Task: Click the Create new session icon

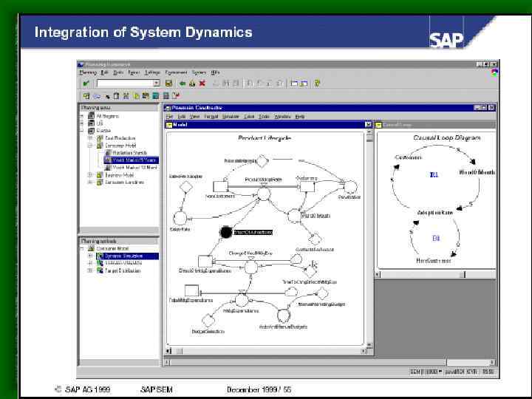Action: pos(295,83)
